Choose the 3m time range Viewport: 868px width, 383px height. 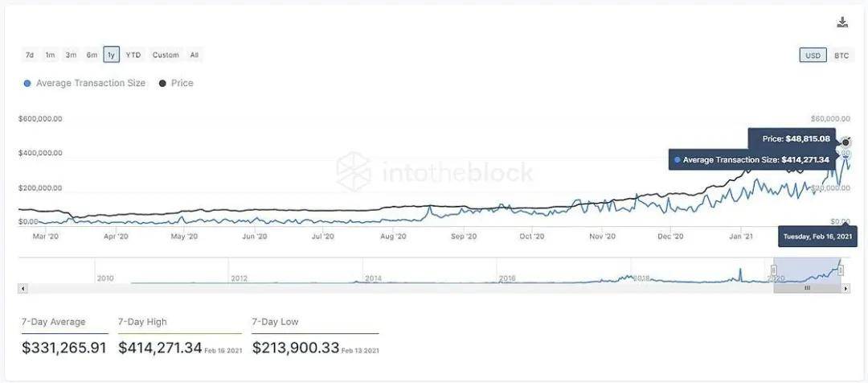tap(71, 56)
